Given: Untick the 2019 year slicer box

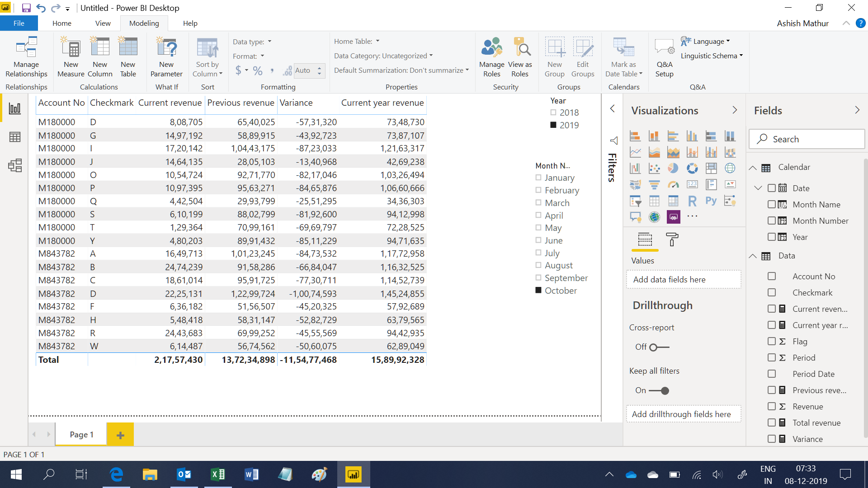Looking at the screenshot, I should tap(553, 125).
